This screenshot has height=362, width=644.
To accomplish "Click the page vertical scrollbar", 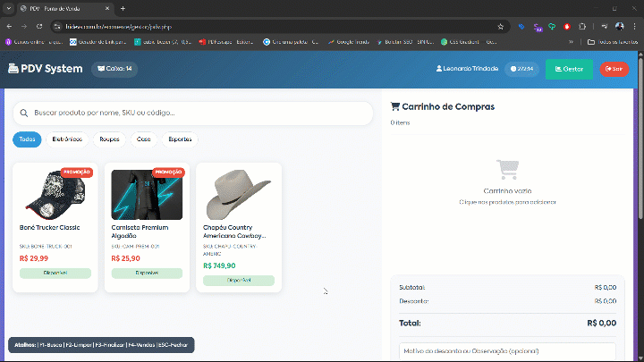I will [x=640, y=136].
